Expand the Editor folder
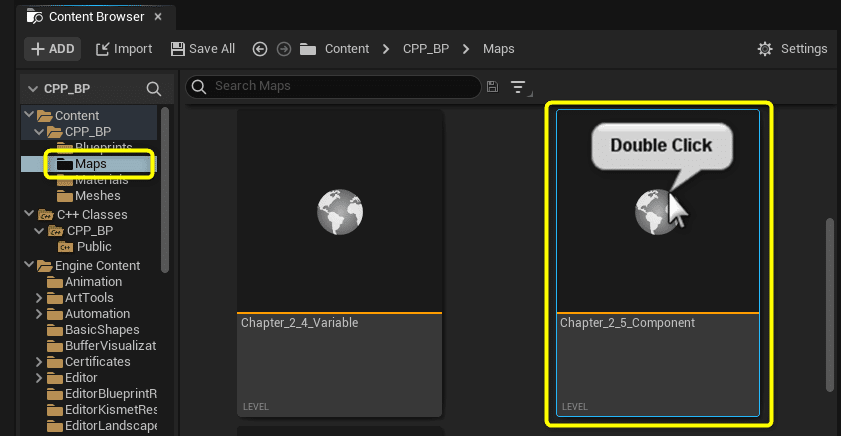The height and width of the screenshot is (436, 841). [39, 378]
